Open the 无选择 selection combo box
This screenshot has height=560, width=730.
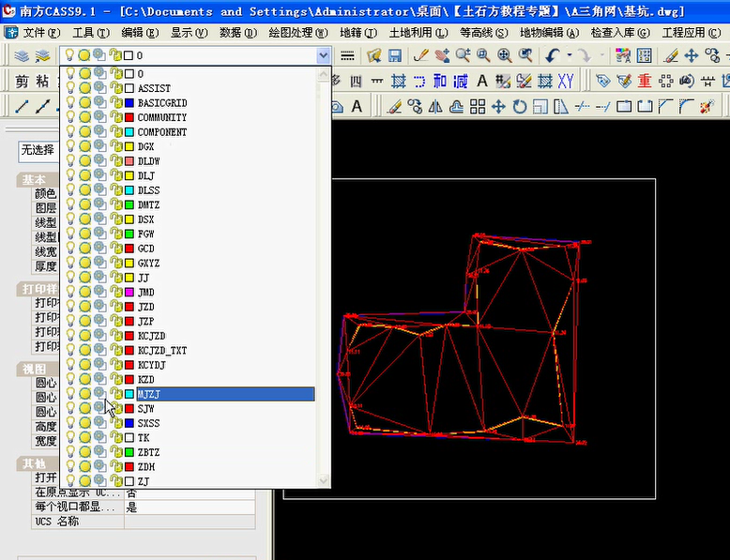[x=39, y=150]
